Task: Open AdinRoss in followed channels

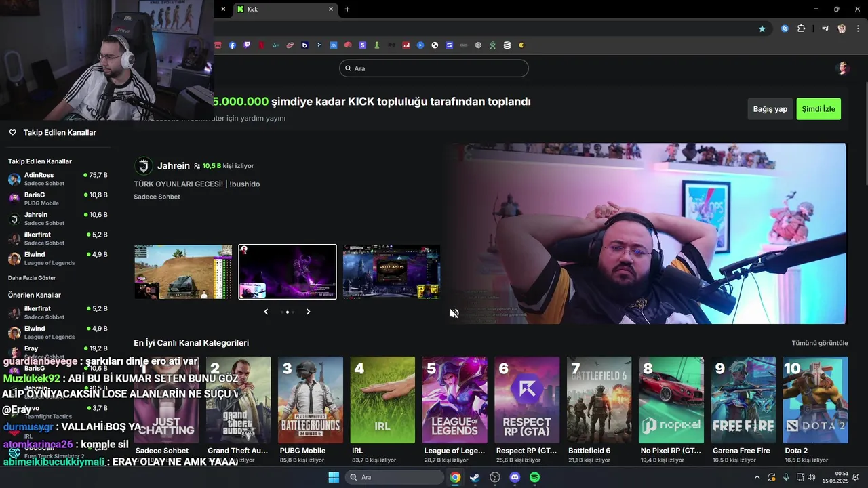Action: [58, 179]
